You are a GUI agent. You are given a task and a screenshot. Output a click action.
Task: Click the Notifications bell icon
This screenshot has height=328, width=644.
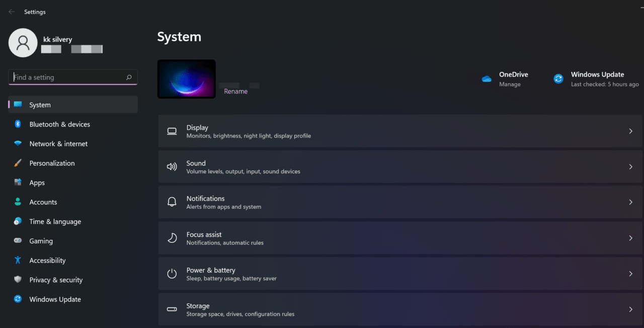[x=172, y=202]
